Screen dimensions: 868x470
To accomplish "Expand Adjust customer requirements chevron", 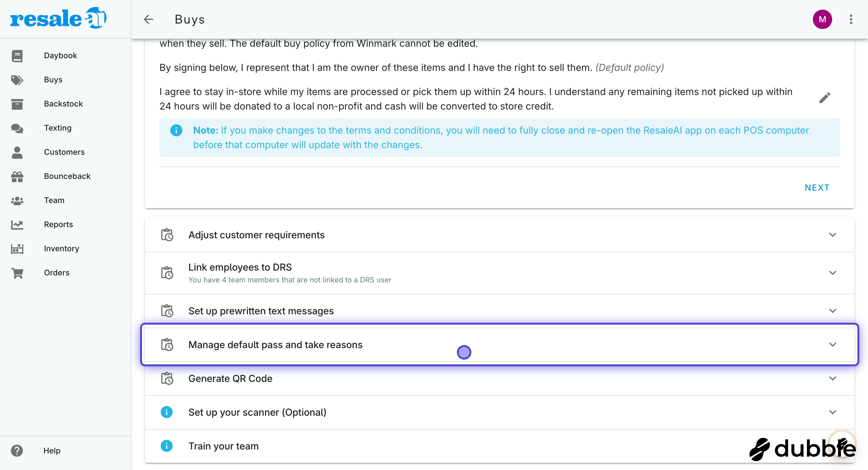I will (833, 235).
